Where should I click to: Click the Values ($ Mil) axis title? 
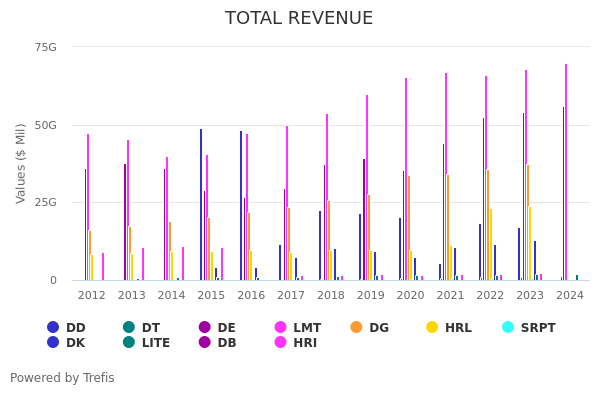click(21, 163)
